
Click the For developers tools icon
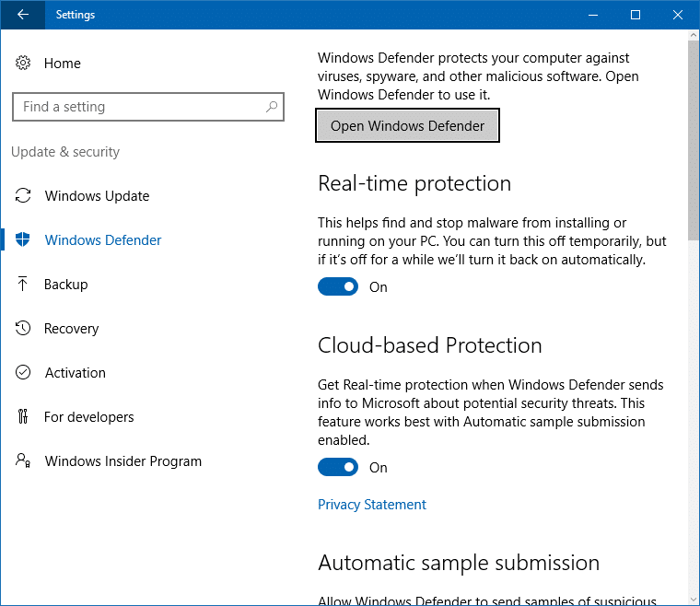[23, 416]
